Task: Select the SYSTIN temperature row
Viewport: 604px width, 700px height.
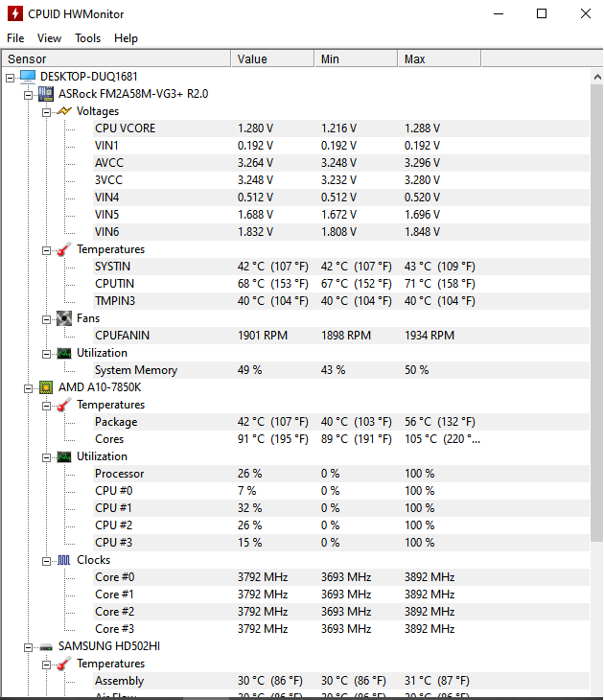Action: point(341,267)
